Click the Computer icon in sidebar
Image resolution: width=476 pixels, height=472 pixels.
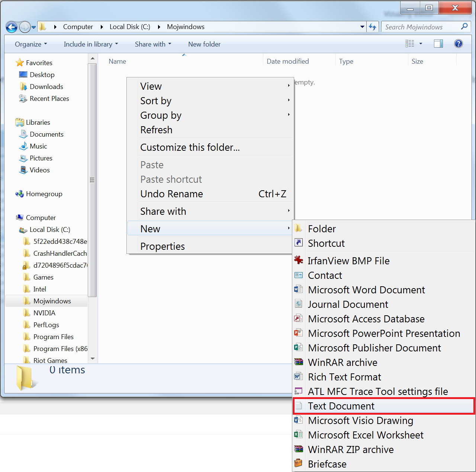click(20, 217)
